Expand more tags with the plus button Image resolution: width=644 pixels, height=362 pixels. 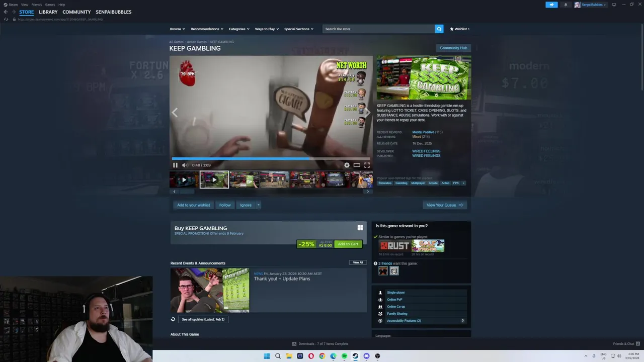click(x=463, y=183)
